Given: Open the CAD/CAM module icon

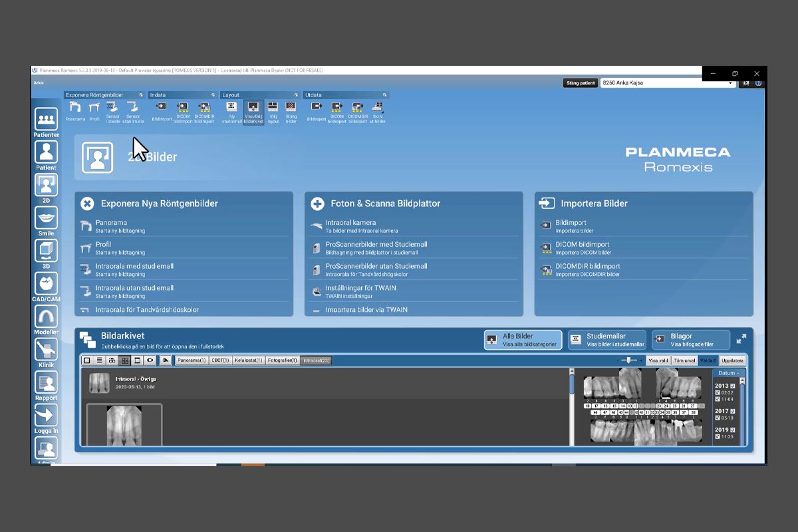Looking at the screenshot, I should (47, 284).
